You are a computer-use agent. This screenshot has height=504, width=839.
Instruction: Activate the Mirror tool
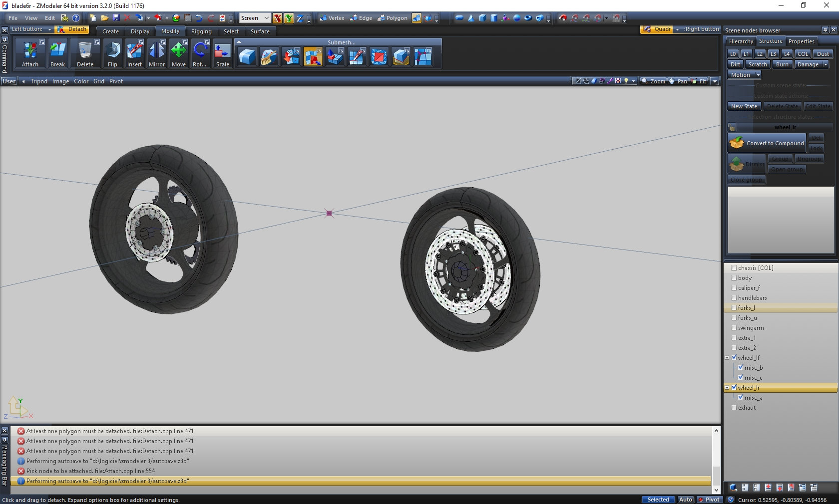[156, 50]
